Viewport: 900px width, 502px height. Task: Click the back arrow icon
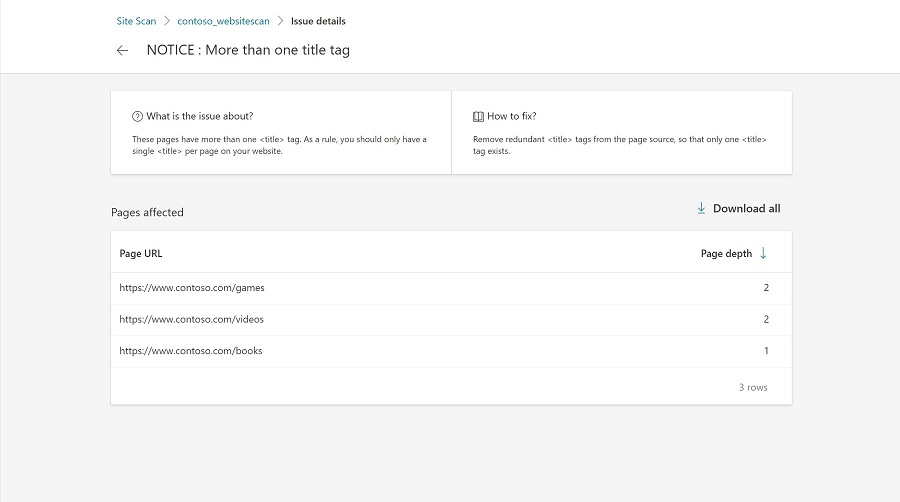point(122,50)
